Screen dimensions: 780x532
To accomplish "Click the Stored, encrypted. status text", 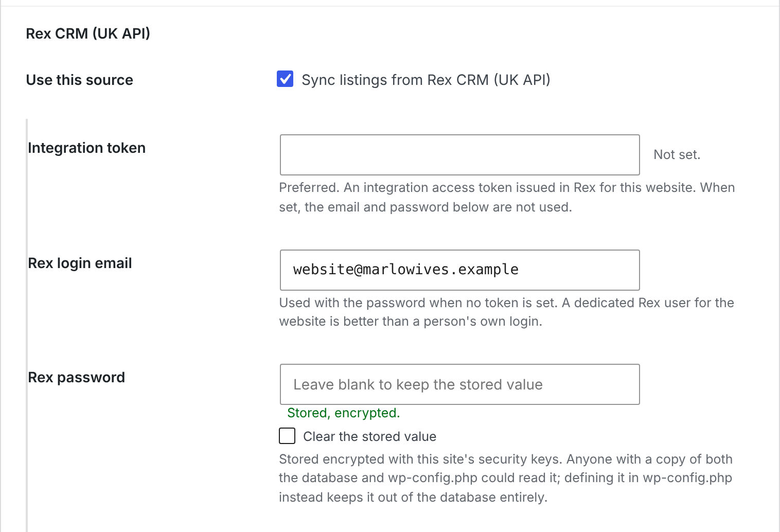I will click(x=343, y=413).
